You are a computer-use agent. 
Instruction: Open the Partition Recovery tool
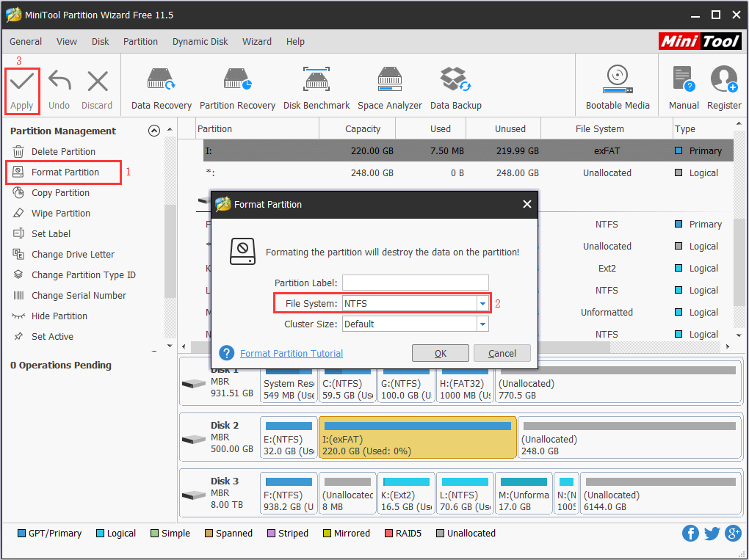tap(237, 86)
